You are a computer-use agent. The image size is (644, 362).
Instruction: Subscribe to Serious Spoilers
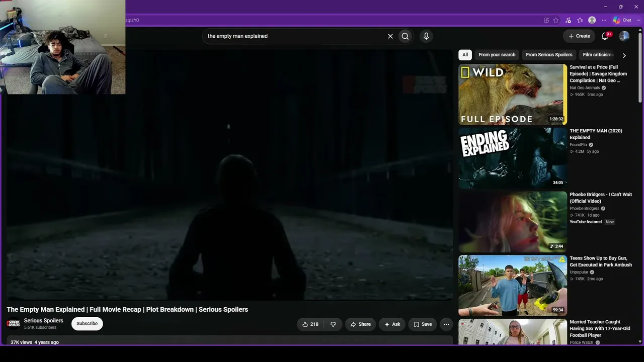point(87,324)
